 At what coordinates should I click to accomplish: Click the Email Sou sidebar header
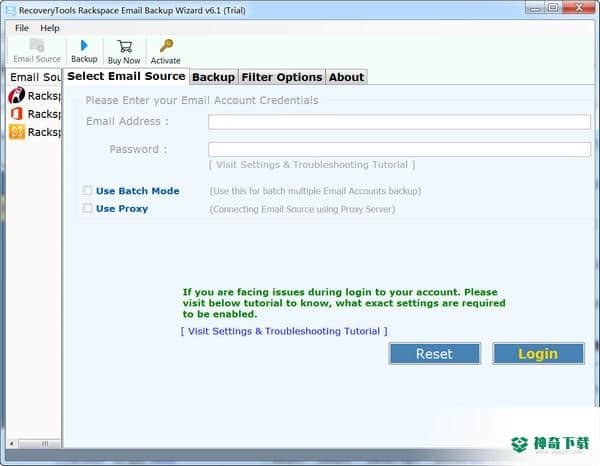point(35,77)
